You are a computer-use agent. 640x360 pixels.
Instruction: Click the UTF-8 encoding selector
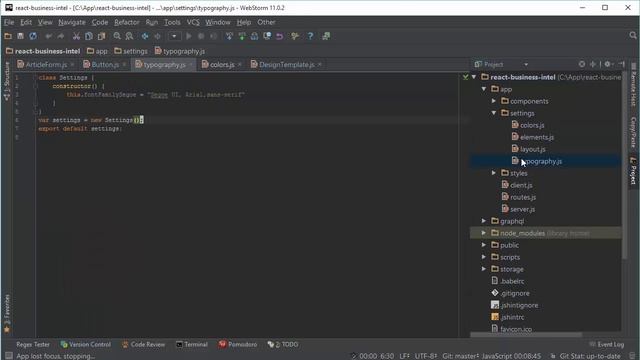click(426, 356)
